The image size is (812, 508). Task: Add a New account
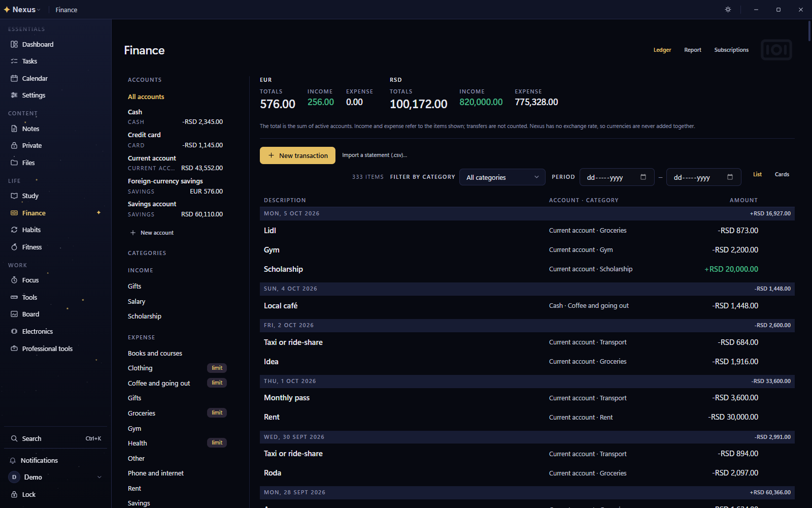(152, 233)
